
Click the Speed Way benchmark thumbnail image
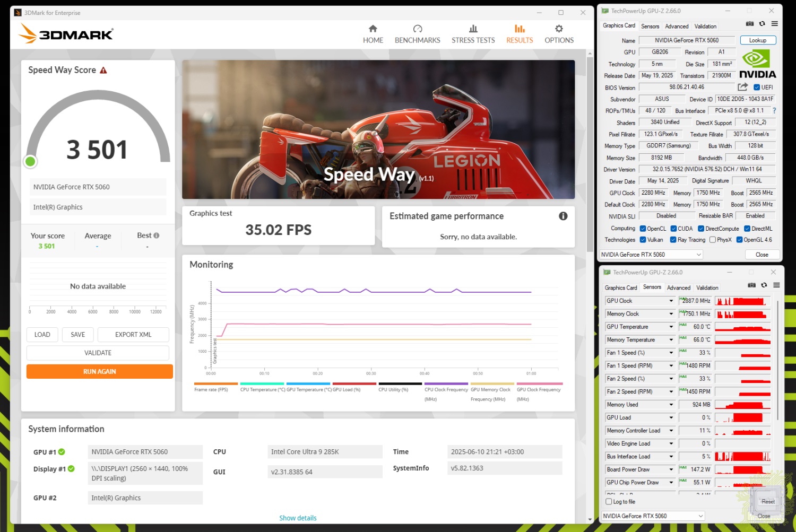[378, 129]
